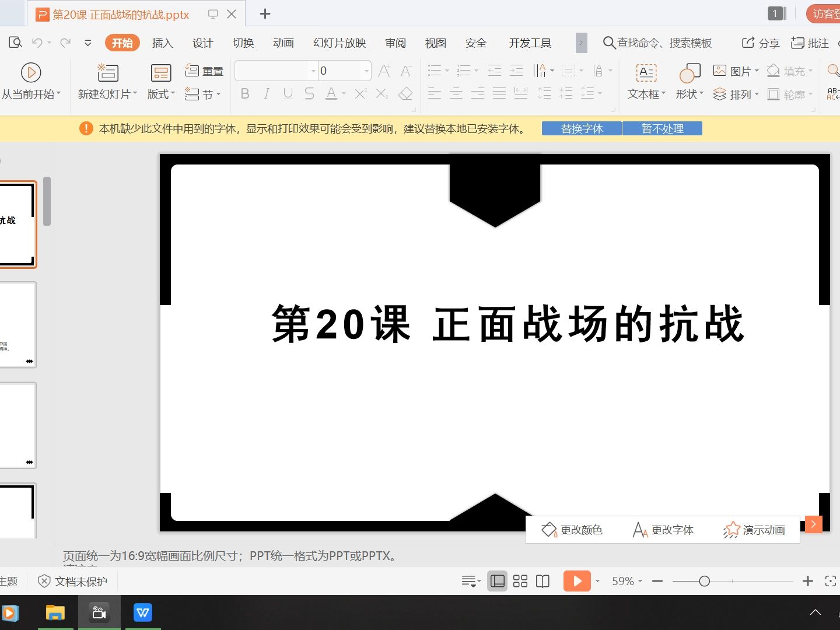
Task: Justify text alignment
Action: 499,93
